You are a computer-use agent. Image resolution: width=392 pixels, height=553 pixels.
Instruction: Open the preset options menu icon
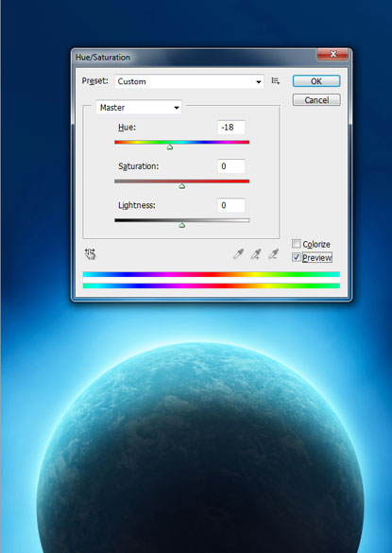pyautogui.click(x=276, y=81)
